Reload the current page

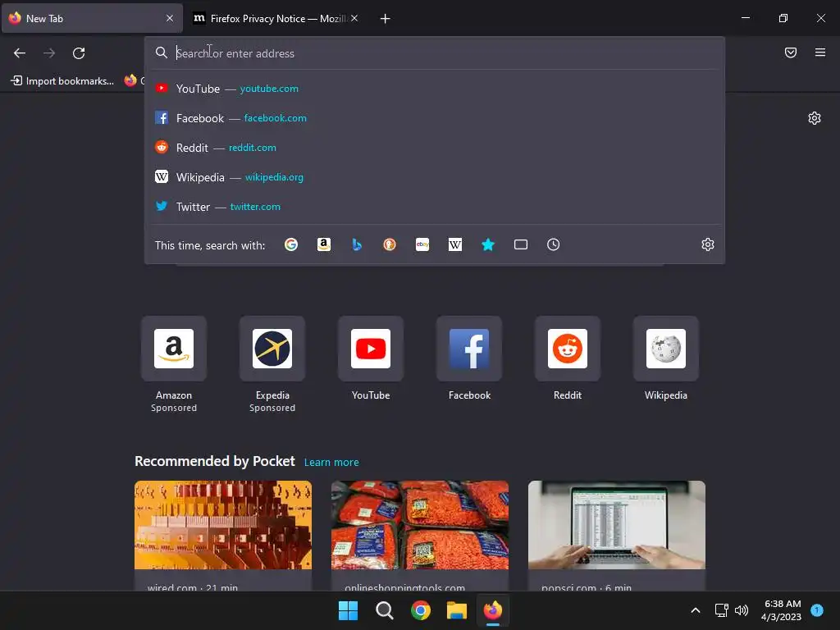[x=79, y=53]
